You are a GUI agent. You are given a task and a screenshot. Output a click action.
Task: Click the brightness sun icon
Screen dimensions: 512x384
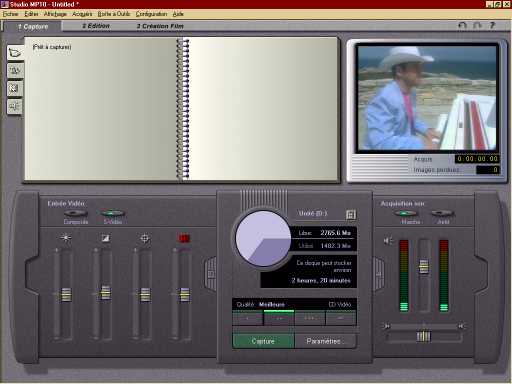coord(65,238)
